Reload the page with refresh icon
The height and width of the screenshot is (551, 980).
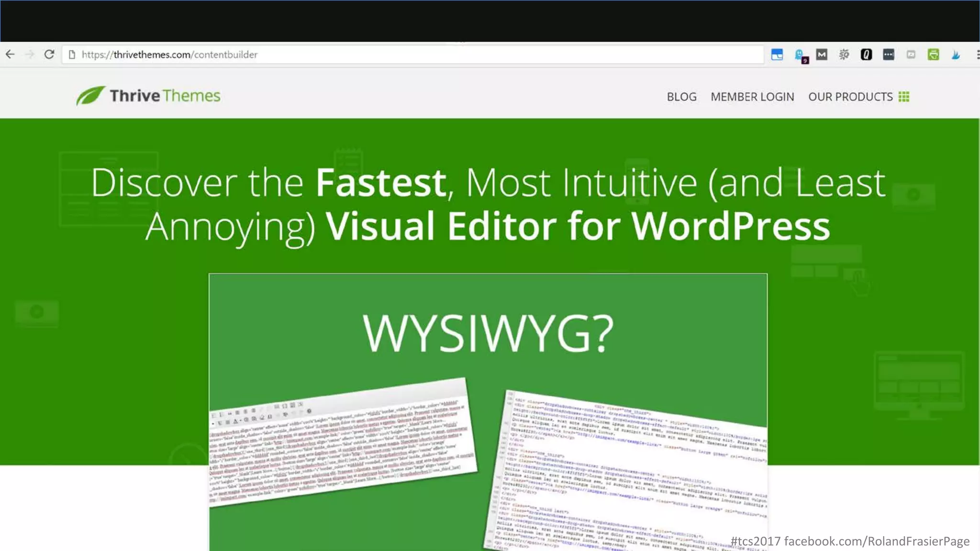pyautogui.click(x=49, y=55)
